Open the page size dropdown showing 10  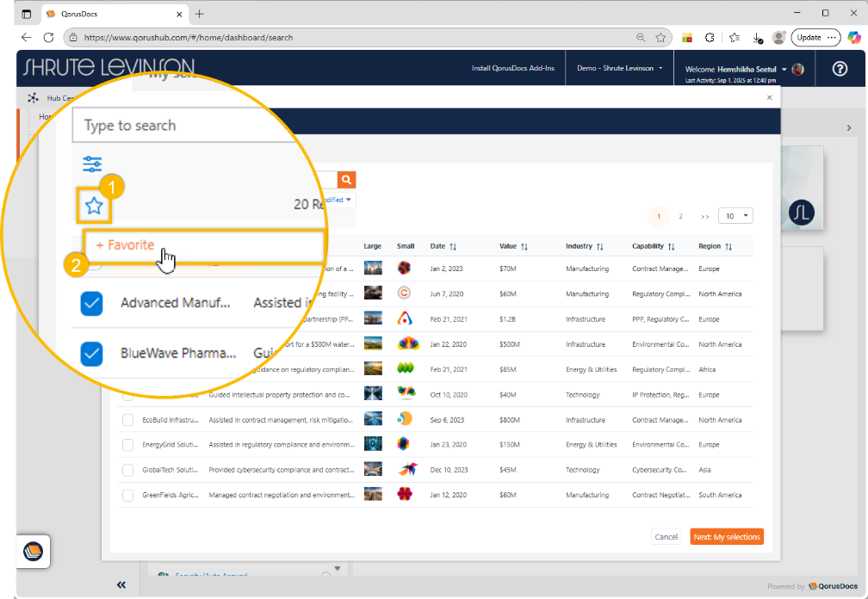(735, 216)
